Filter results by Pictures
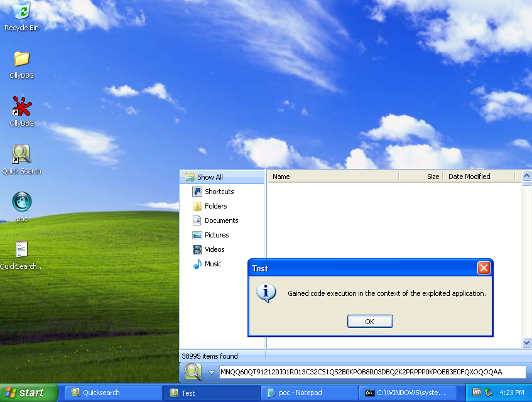Screen dimensions: 532x402 pos(217,235)
